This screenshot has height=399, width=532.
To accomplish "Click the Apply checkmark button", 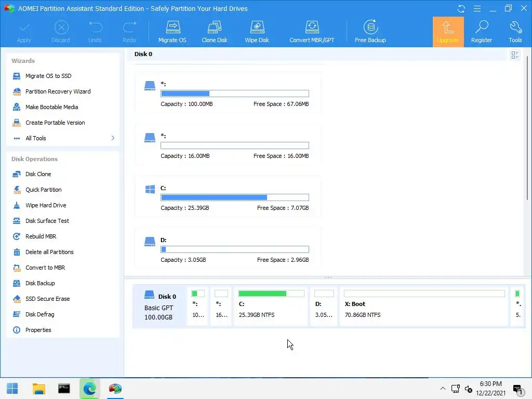I will (24, 32).
